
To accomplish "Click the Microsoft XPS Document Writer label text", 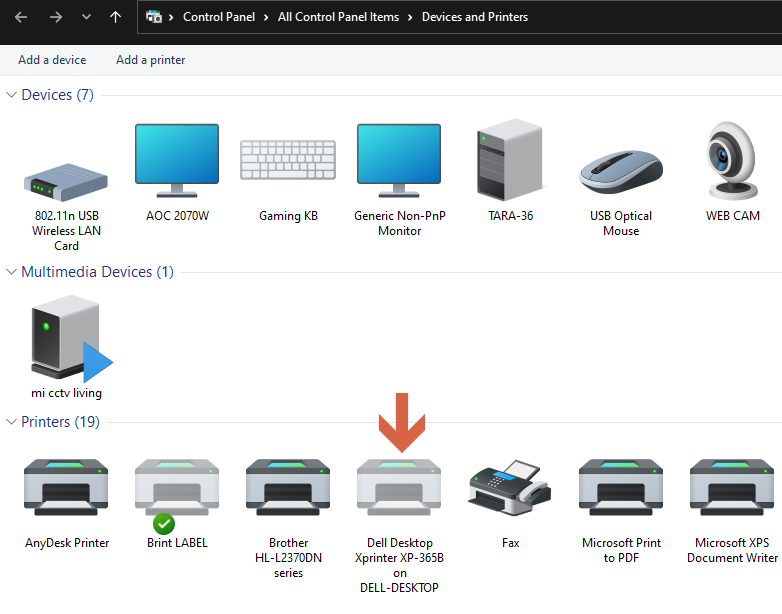I will click(732, 550).
